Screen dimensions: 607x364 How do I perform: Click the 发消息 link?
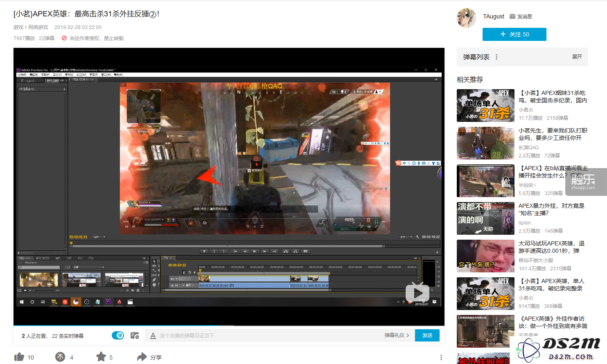pos(524,16)
